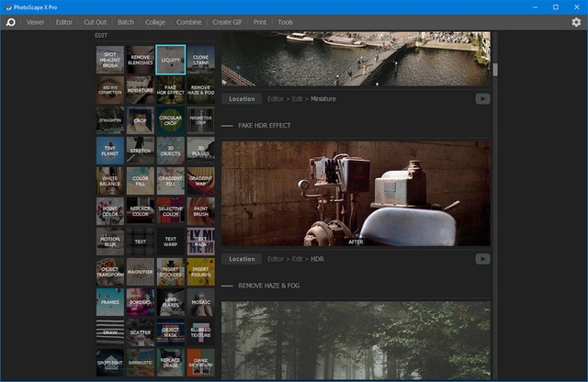Click Location button for the Miniature path

tap(242, 99)
